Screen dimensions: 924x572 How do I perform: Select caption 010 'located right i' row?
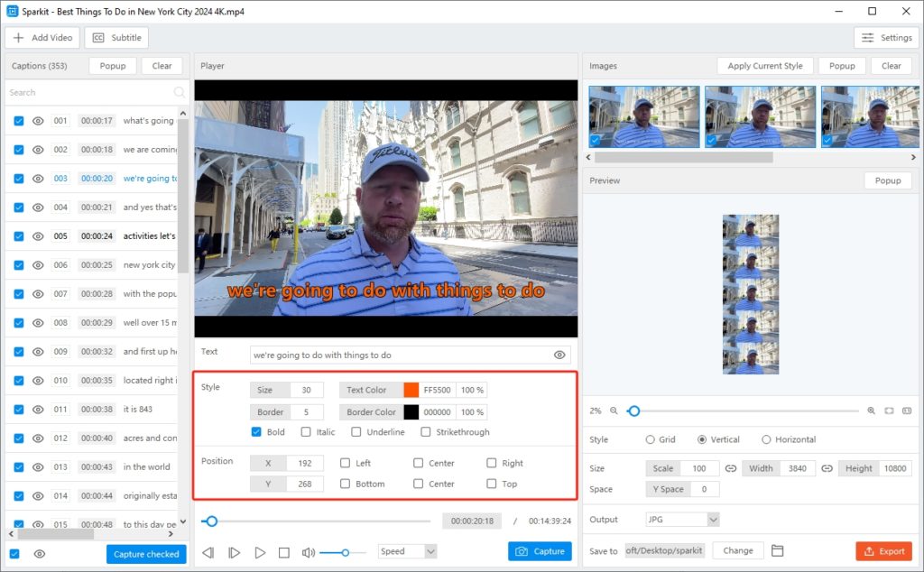[149, 381]
